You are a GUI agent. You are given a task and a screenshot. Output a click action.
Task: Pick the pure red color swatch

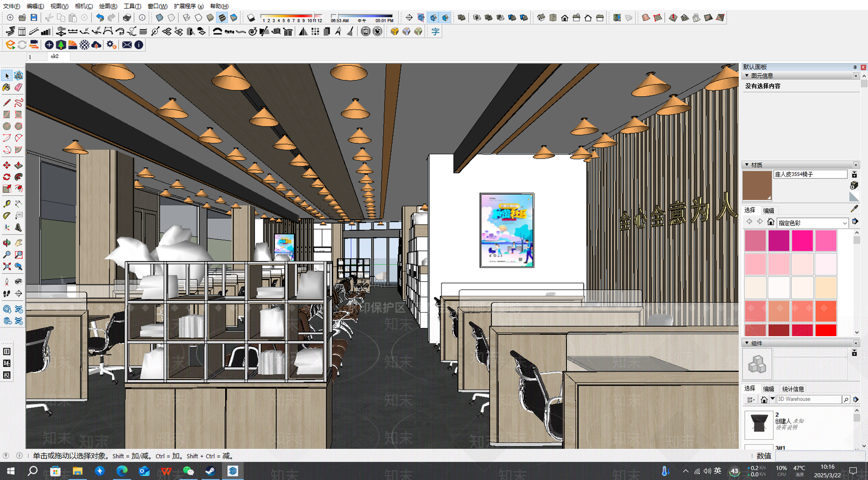pos(826,330)
